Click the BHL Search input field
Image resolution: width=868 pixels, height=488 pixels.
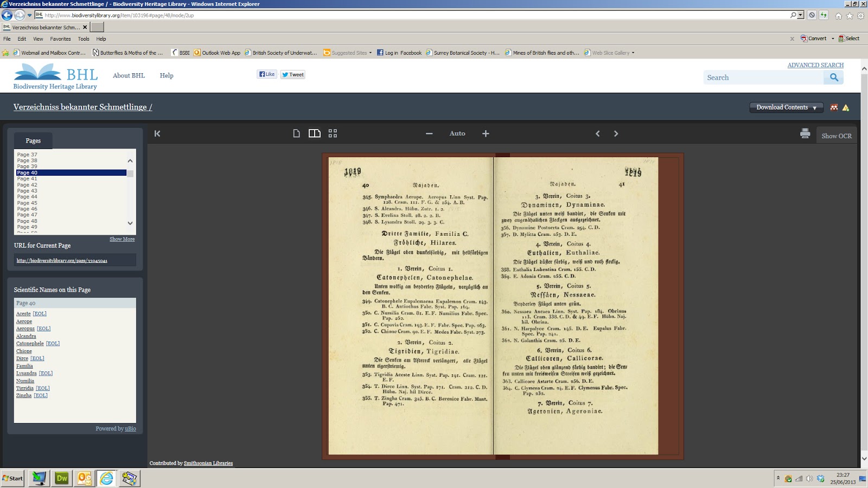[763, 78]
